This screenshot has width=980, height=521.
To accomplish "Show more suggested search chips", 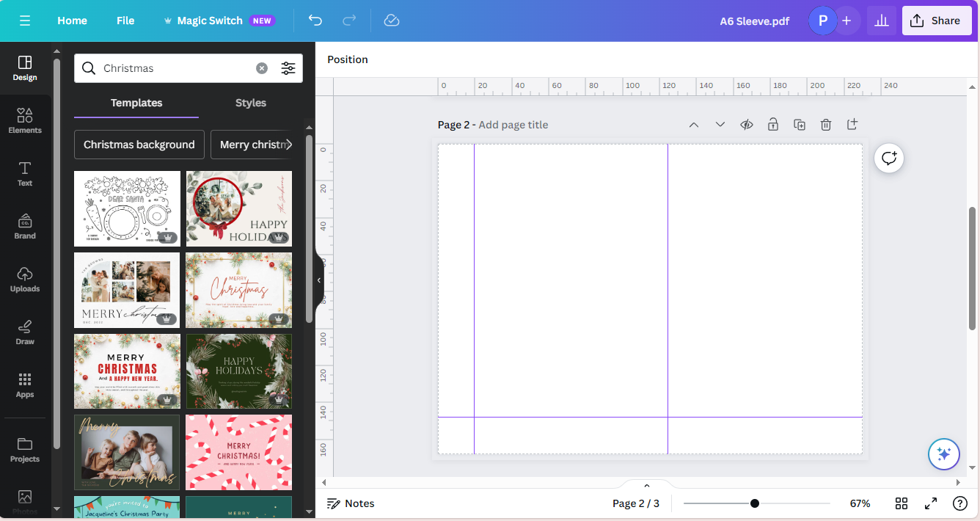I will 289,145.
